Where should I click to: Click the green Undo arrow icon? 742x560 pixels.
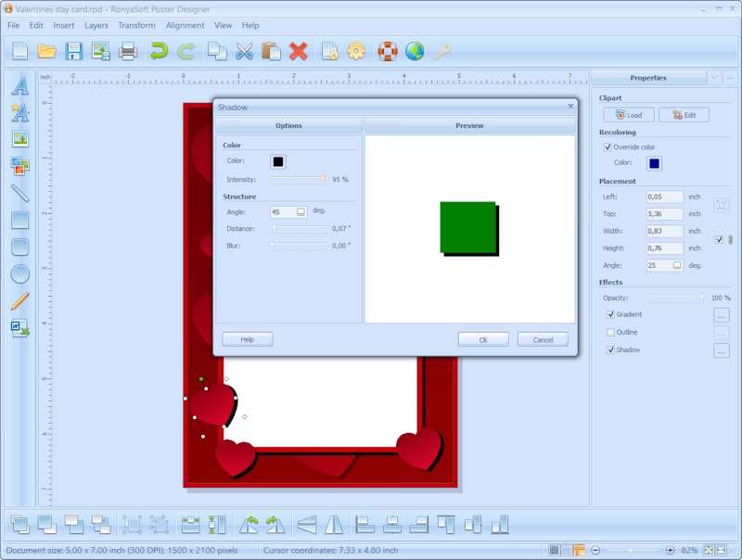(160, 51)
